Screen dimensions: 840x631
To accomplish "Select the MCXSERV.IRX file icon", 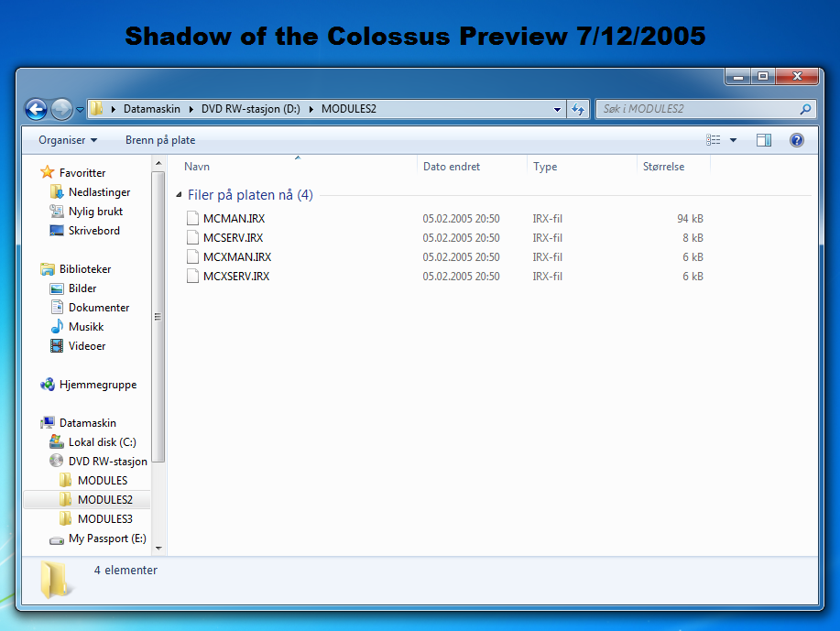I will [x=192, y=277].
